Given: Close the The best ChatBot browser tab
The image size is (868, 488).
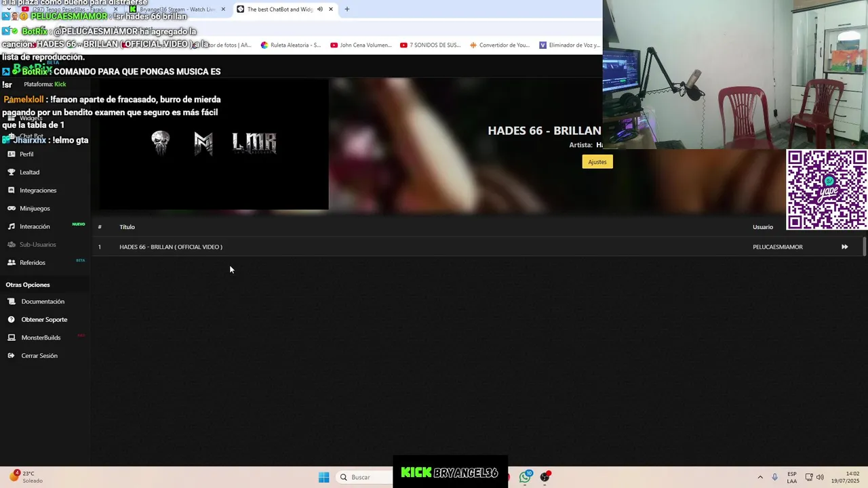Looking at the screenshot, I should pyautogui.click(x=331, y=9).
